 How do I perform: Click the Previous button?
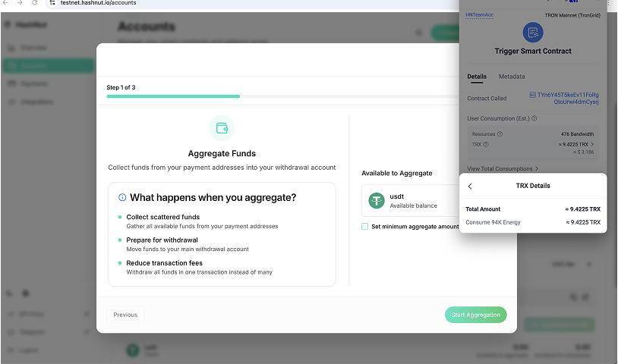tap(125, 315)
